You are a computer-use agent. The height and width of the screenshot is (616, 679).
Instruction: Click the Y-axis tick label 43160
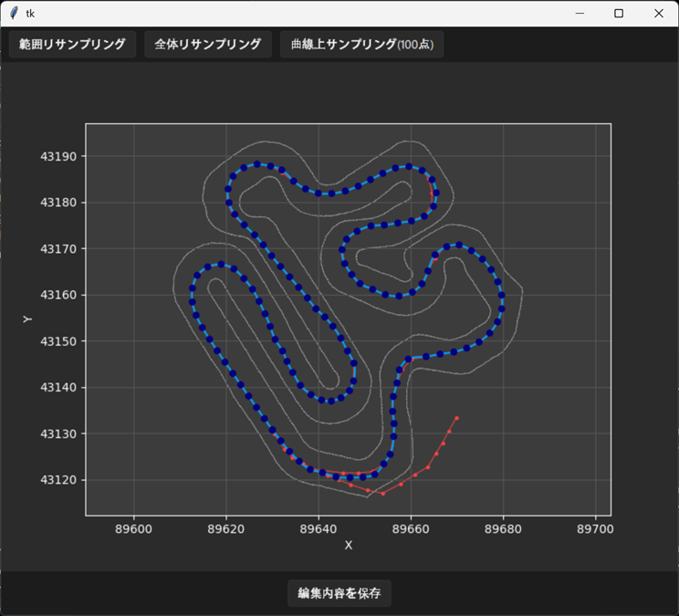58,295
